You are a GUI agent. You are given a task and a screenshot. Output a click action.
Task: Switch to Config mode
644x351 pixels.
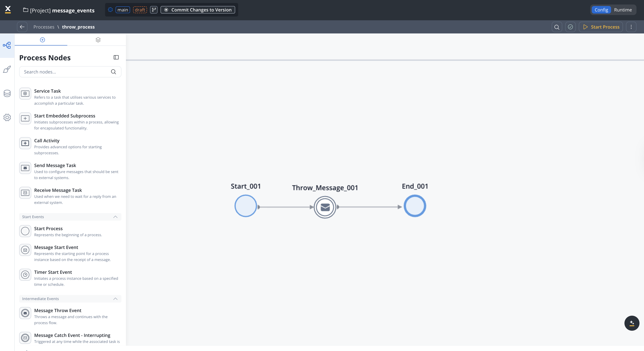pos(601,10)
